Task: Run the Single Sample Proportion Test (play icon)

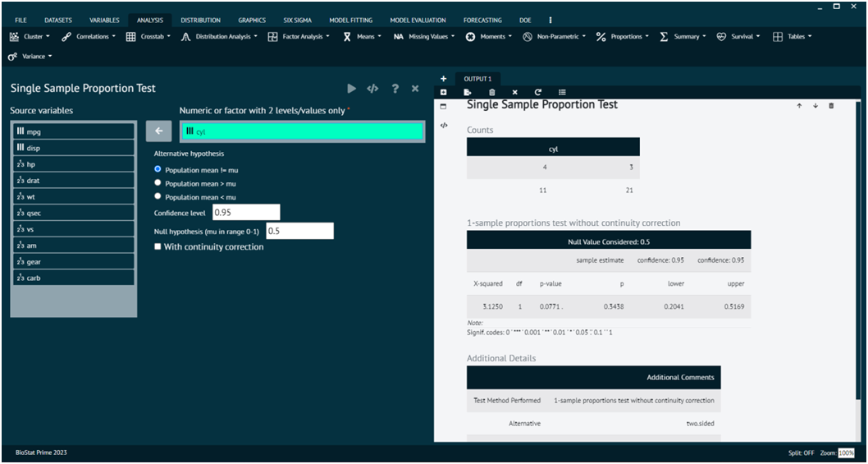Action: point(351,88)
